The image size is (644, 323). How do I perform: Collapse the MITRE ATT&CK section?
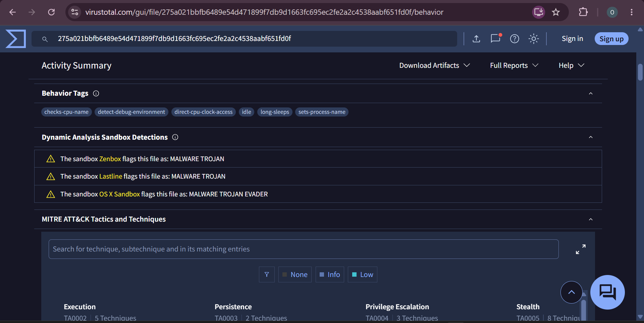tap(591, 219)
